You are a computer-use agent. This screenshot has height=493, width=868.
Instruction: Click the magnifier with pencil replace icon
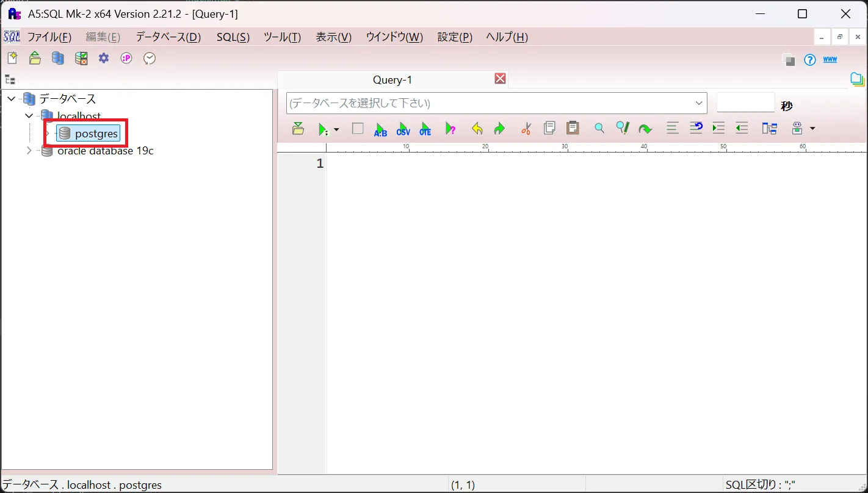tap(622, 128)
